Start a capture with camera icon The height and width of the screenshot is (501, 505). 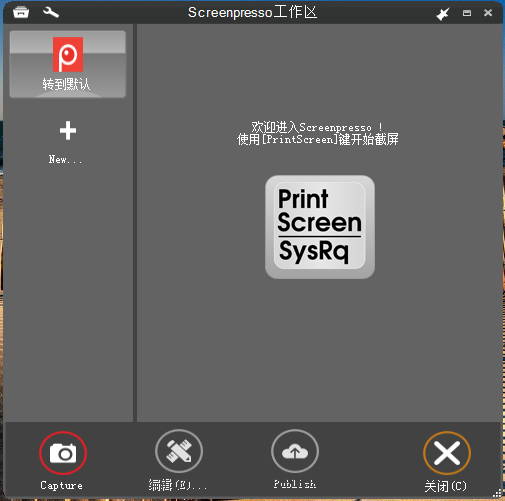click(63, 453)
